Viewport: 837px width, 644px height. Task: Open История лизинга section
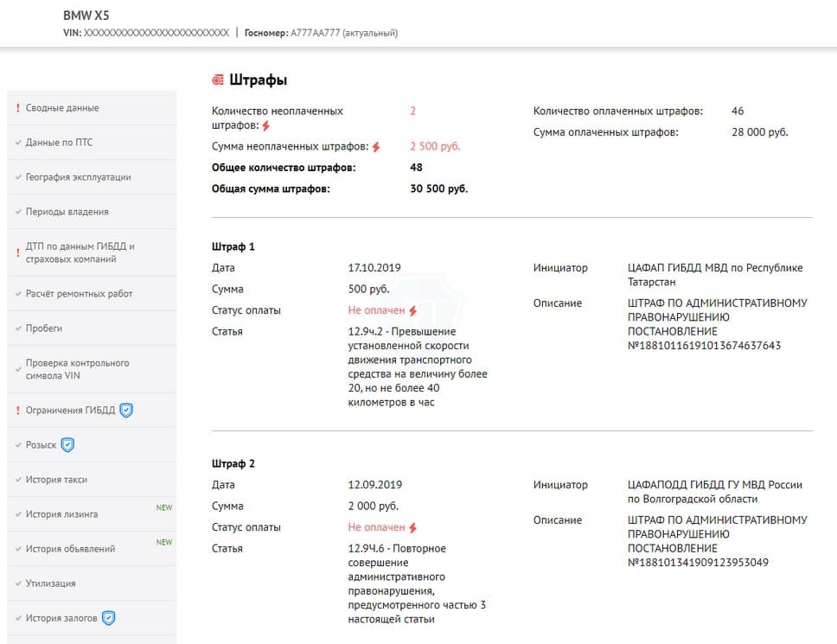pos(92,514)
